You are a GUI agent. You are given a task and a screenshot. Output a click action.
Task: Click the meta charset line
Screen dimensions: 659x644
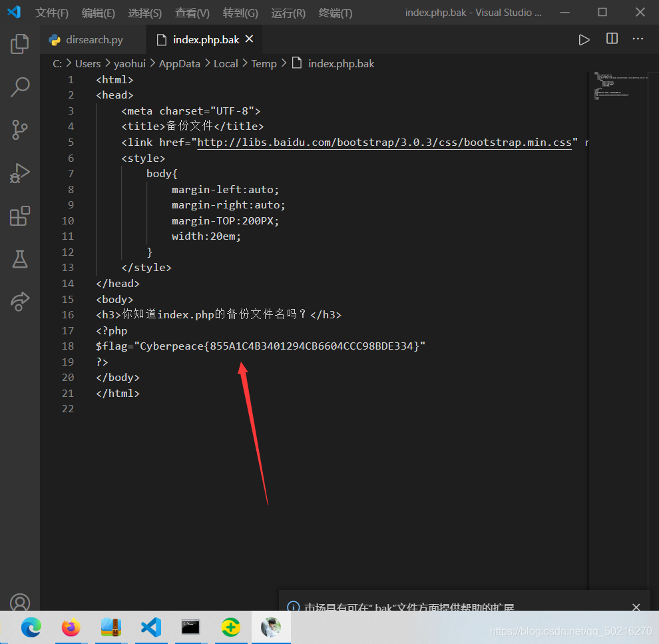tap(191, 111)
